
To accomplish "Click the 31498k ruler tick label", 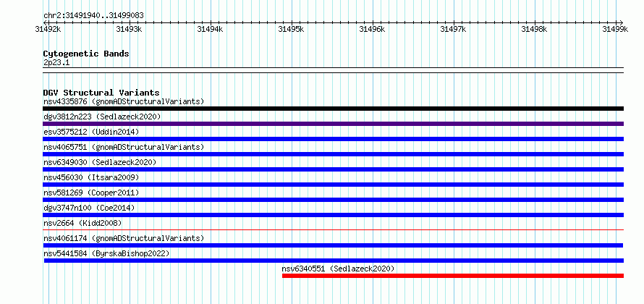I will pos(534,29).
